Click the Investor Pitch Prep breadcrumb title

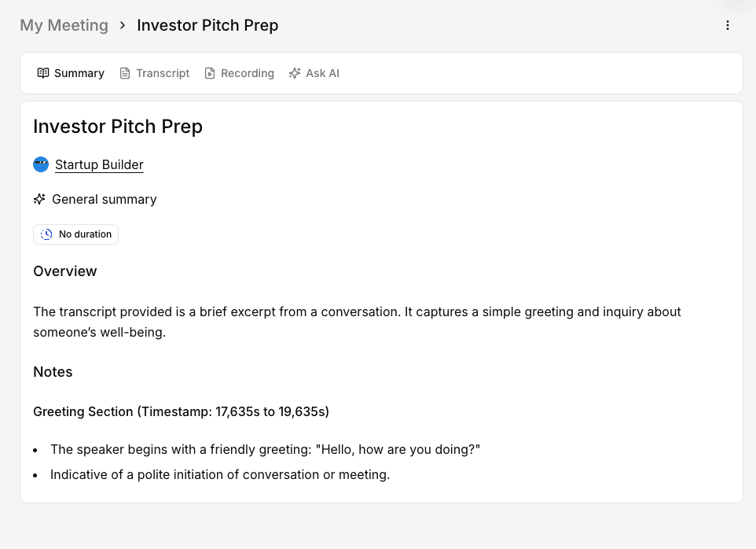point(207,25)
